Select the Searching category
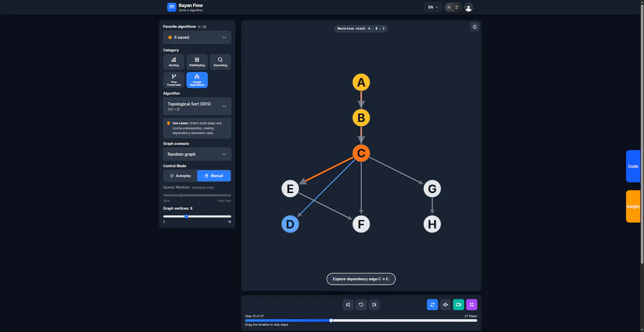 tap(220, 62)
